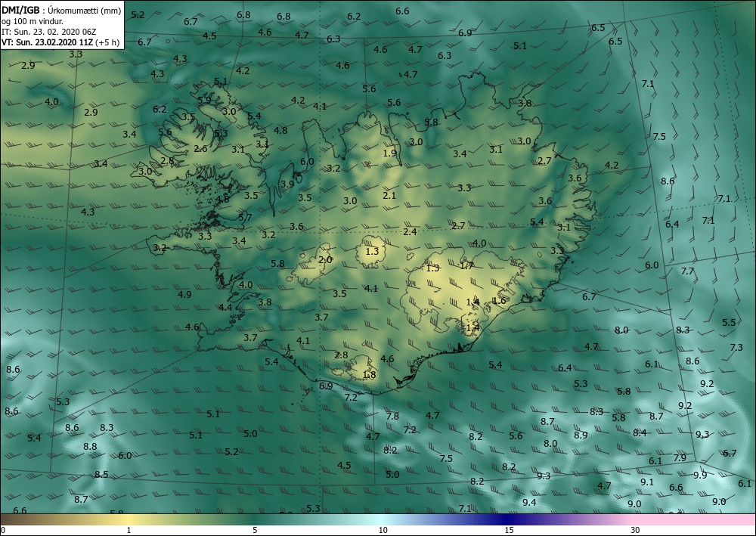Viewport: 756px width, 536px height.
Task: Click the map value 1.6
Action: point(500,300)
